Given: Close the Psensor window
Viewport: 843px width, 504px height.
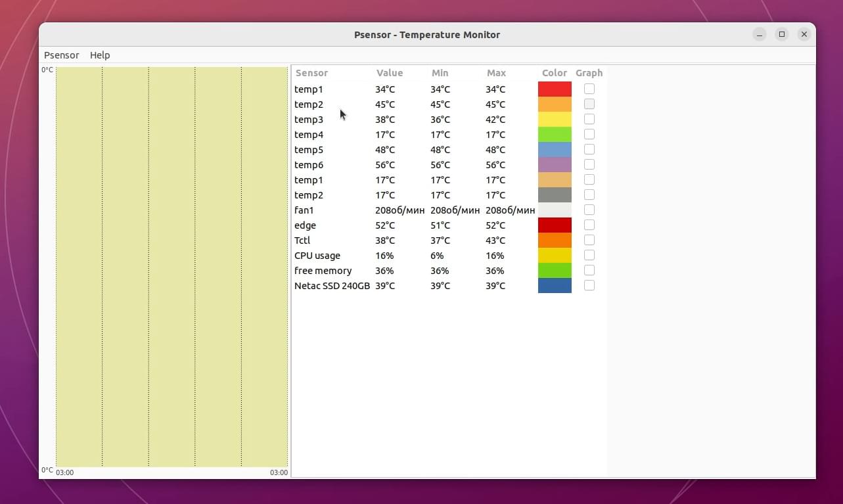Looking at the screenshot, I should pos(804,34).
